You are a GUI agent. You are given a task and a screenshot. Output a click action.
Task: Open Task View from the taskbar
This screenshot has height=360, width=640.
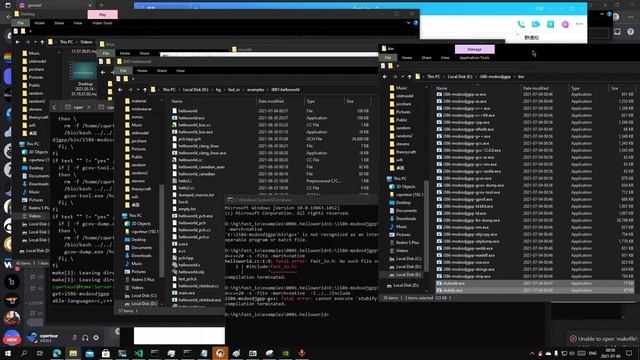(40, 353)
